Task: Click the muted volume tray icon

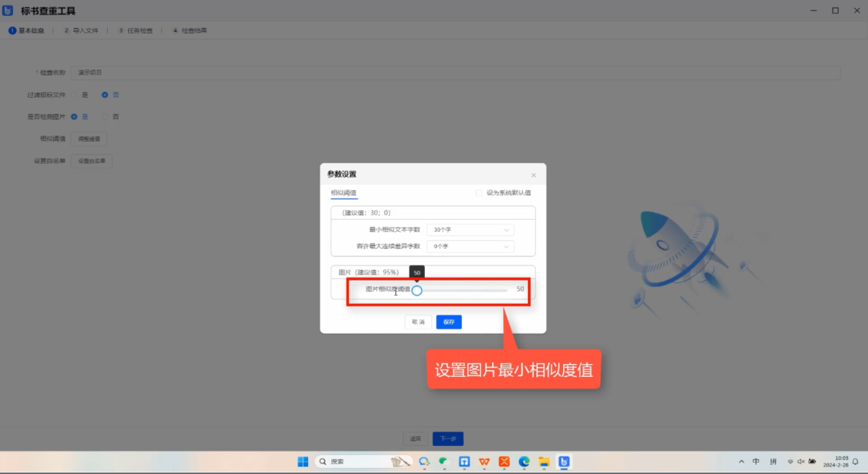Action: click(x=801, y=462)
